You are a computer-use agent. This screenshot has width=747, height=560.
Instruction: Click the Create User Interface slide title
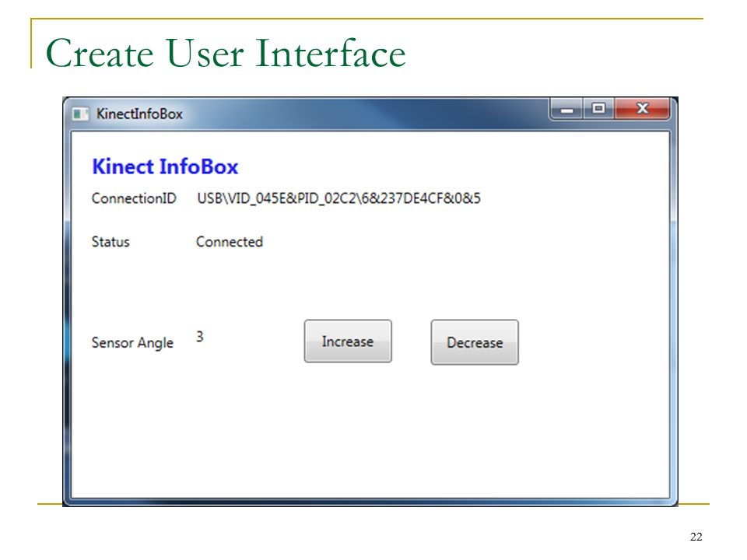(226, 53)
